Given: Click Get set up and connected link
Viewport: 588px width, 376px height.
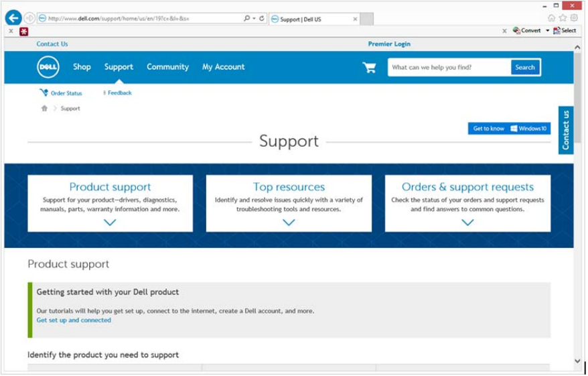Looking at the screenshot, I should pyautogui.click(x=74, y=321).
